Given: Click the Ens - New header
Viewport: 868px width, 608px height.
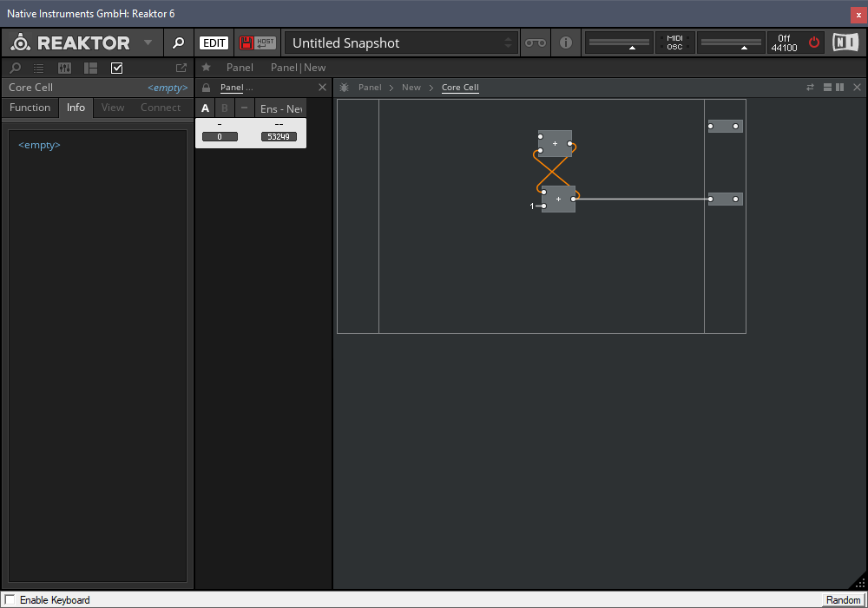Looking at the screenshot, I should pyautogui.click(x=280, y=108).
